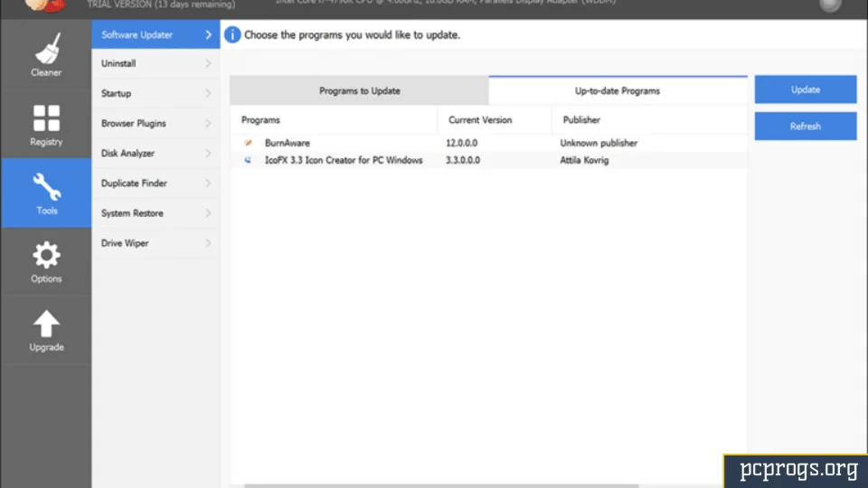Click the chevron next to System Restore
868x488 pixels.
(209, 213)
